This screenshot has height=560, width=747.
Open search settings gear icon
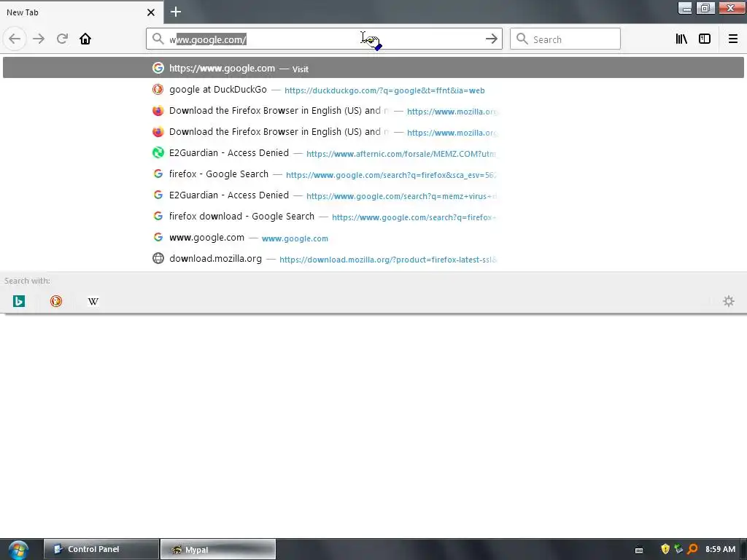click(x=729, y=301)
